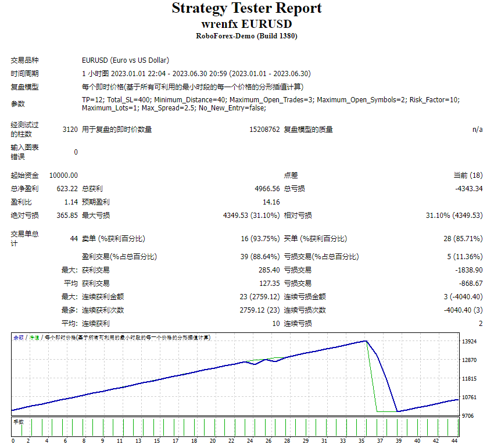Viewport: 494px width, 448px height.
Task: Click the balance curve peak near trade 35
Action: (x=366, y=341)
